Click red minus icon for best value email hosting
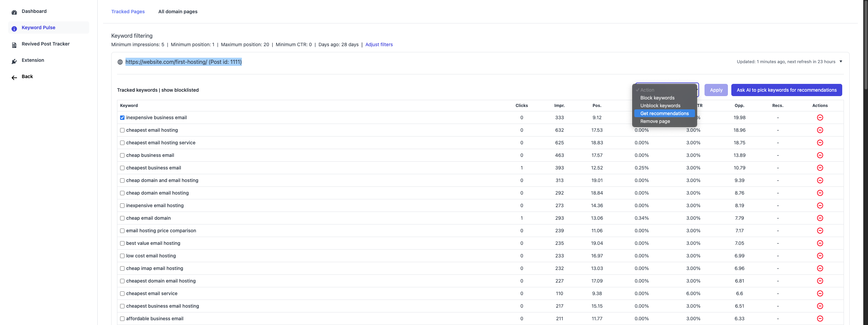This screenshot has height=325, width=868. [x=820, y=243]
